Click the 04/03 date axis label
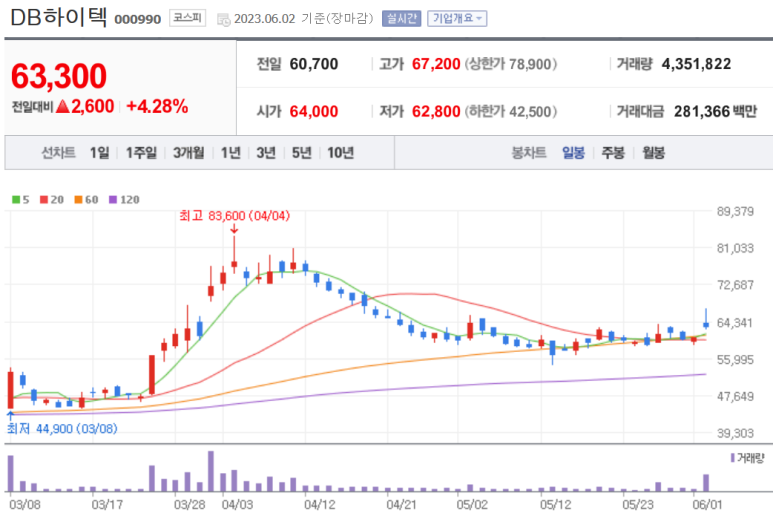This screenshot has width=773, height=522. tap(237, 505)
